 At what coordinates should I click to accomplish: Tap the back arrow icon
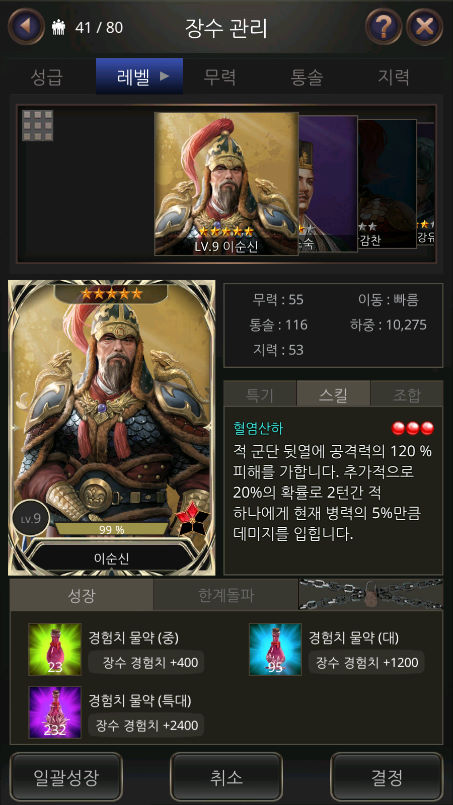(26, 27)
